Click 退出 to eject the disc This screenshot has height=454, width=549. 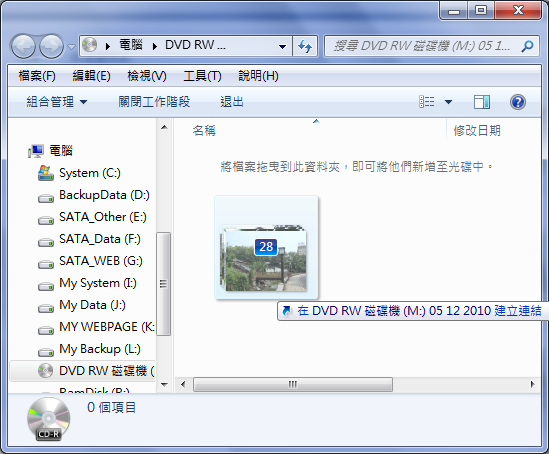232,102
